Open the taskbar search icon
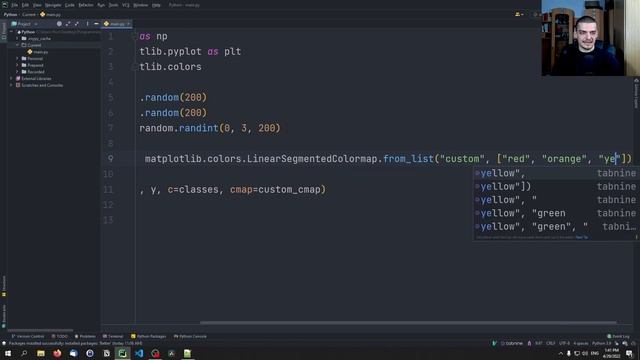This screenshot has width=640, height=360. tap(24, 353)
